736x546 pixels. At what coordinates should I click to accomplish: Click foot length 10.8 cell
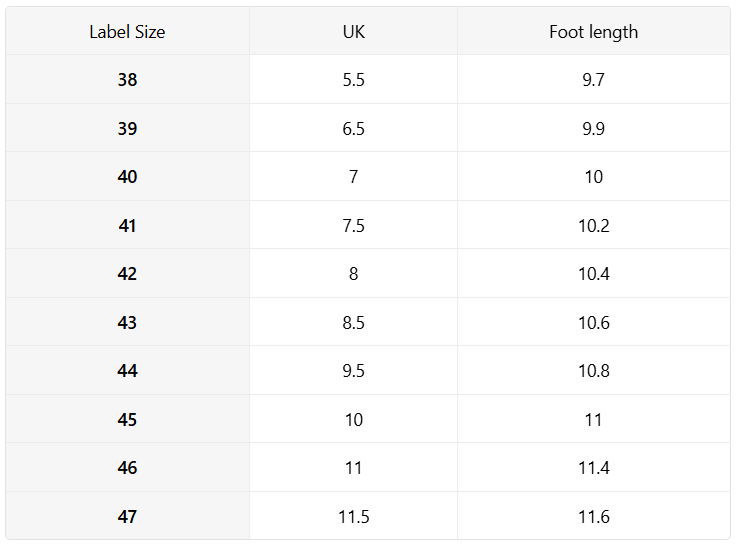point(594,371)
